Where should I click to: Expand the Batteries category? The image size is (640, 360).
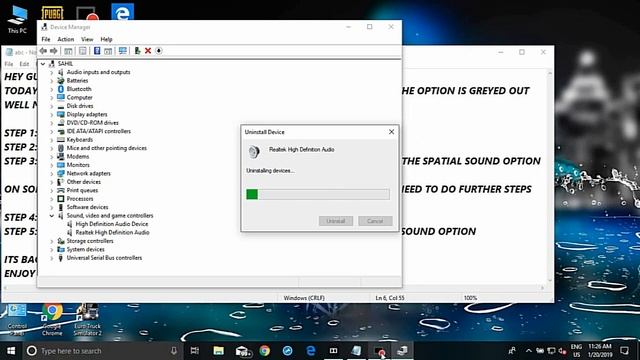point(51,81)
